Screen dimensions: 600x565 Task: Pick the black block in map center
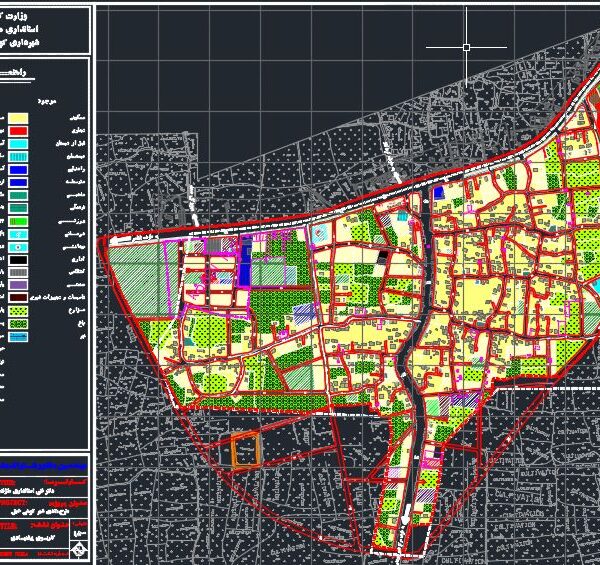[x=384, y=257]
